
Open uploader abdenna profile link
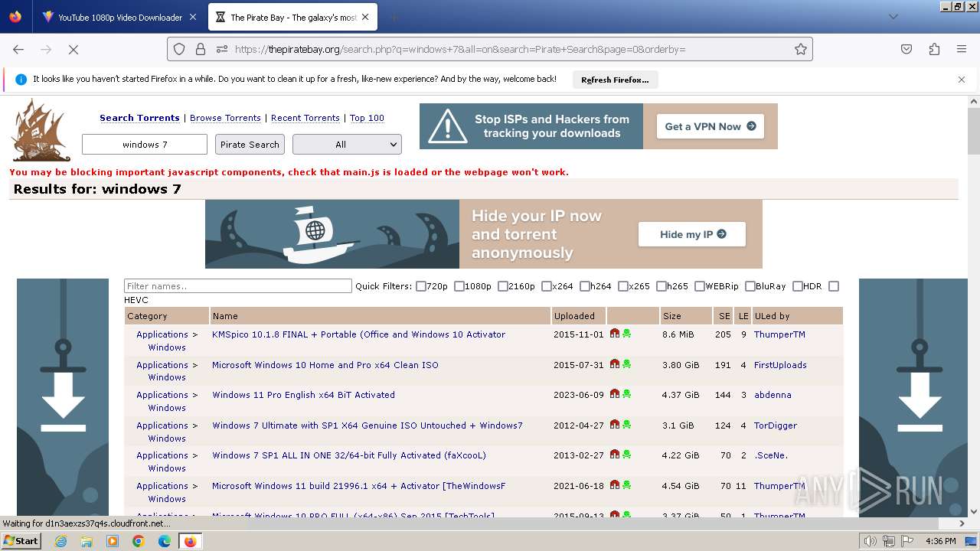(x=773, y=395)
